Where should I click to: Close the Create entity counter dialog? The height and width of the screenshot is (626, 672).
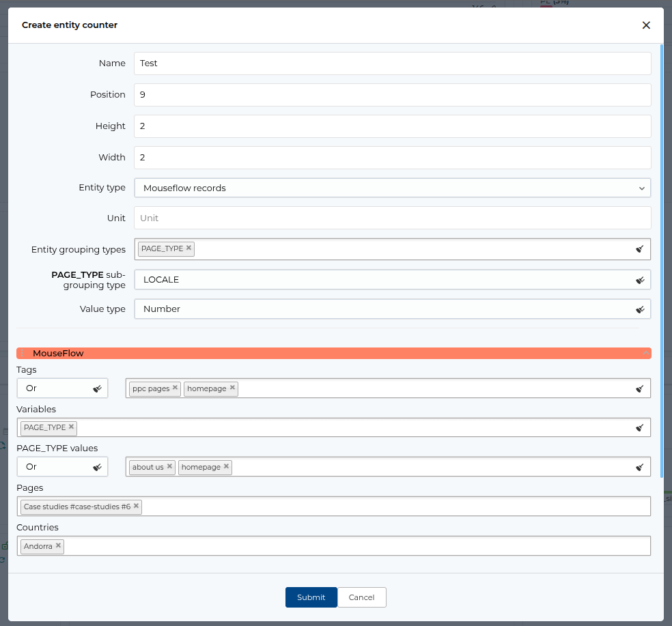point(646,25)
